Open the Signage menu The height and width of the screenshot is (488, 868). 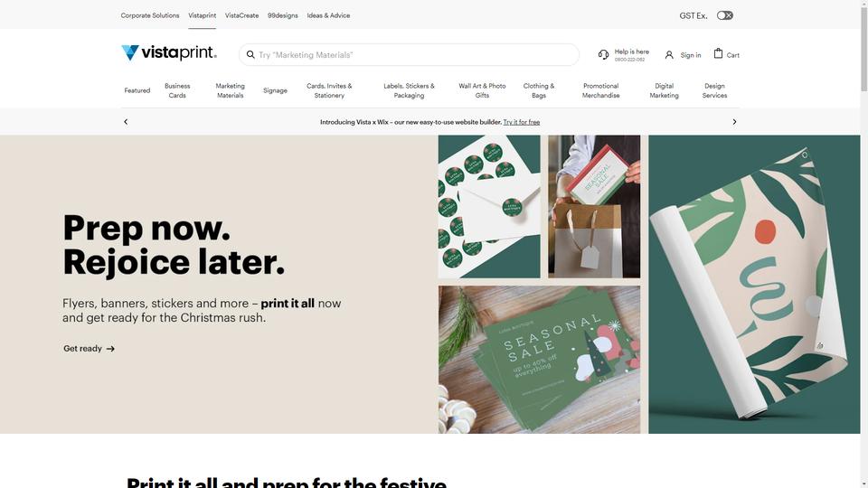(275, 90)
